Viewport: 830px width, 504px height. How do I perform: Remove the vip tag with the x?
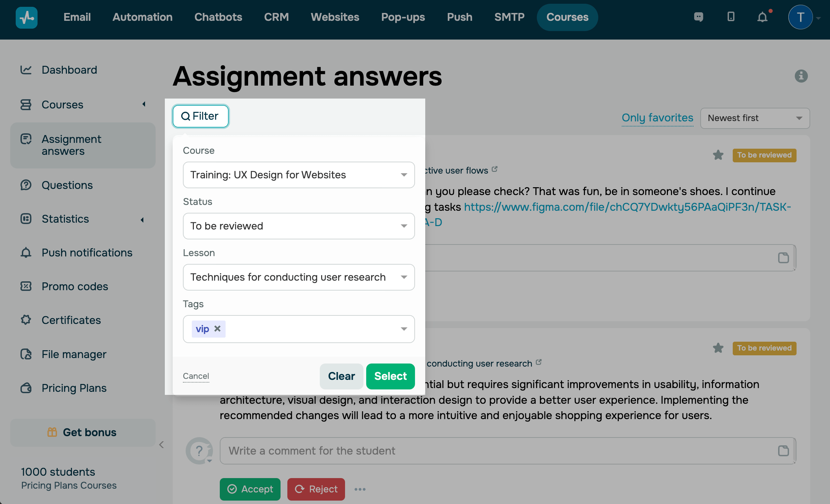217,329
